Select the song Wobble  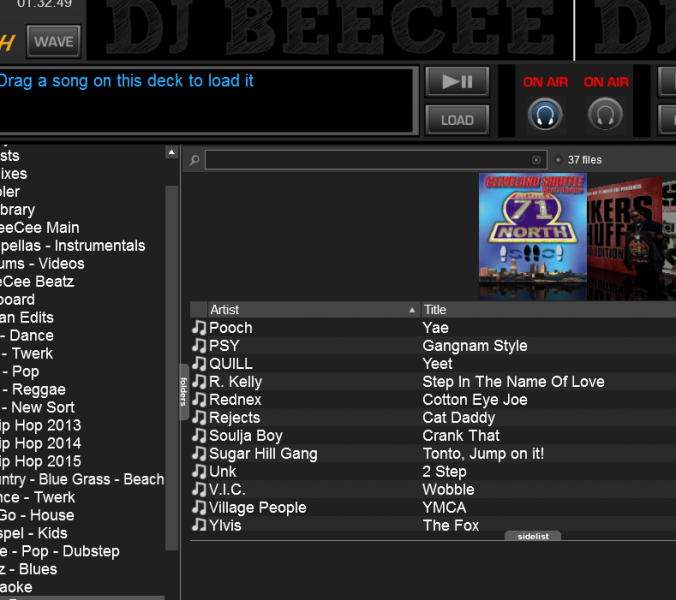pos(448,489)
